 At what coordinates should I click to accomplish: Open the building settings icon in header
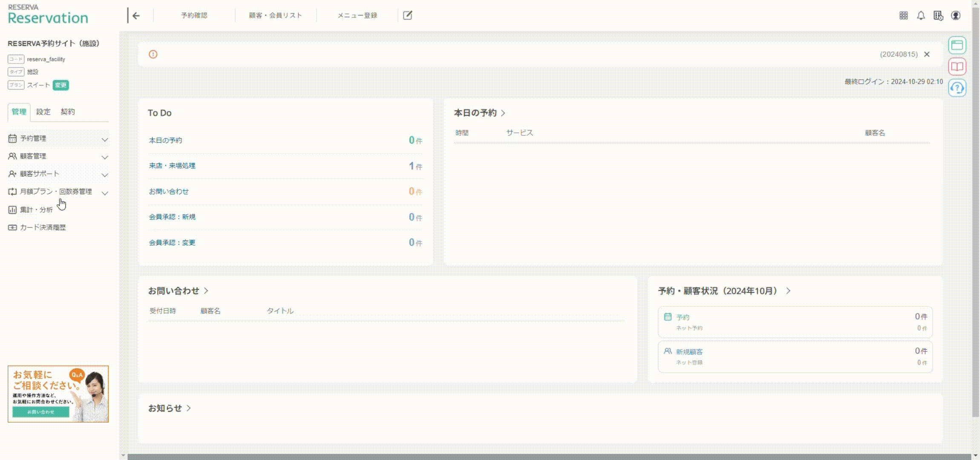pos(938,15)
